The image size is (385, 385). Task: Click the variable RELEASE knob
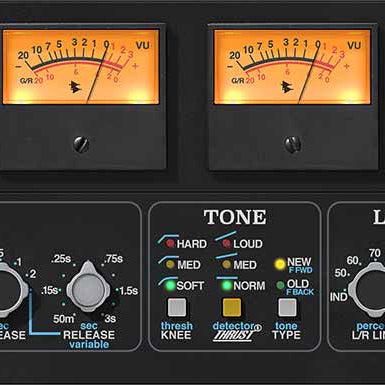tap(88, 289)
